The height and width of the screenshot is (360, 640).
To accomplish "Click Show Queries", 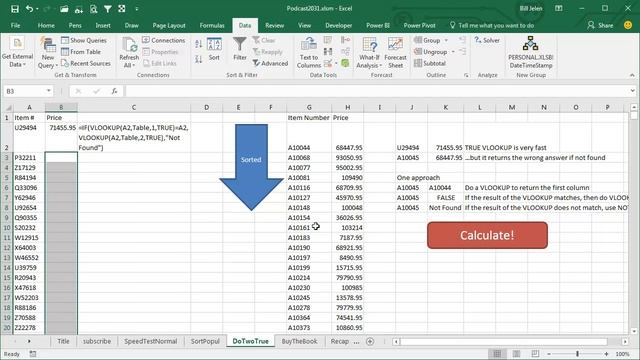I will tap(84, 40).
